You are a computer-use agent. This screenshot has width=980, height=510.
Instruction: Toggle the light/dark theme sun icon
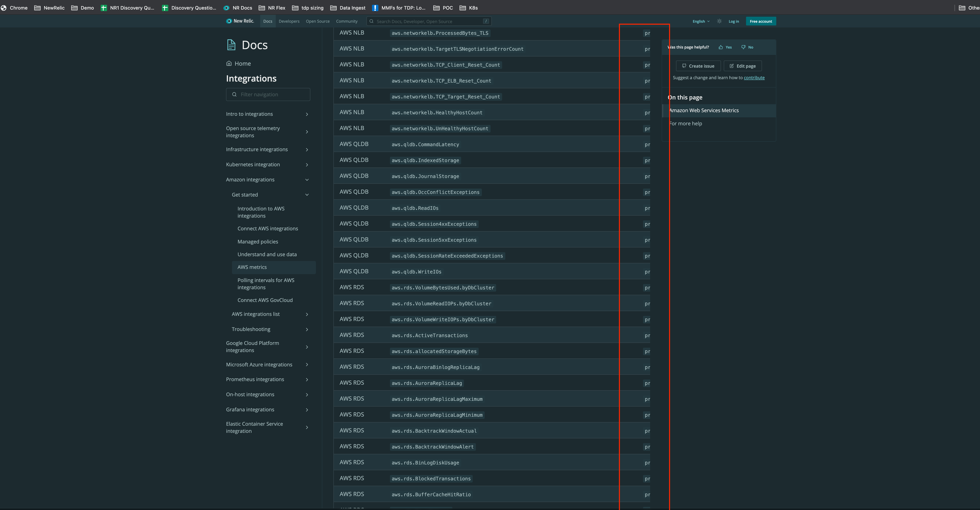719,21
